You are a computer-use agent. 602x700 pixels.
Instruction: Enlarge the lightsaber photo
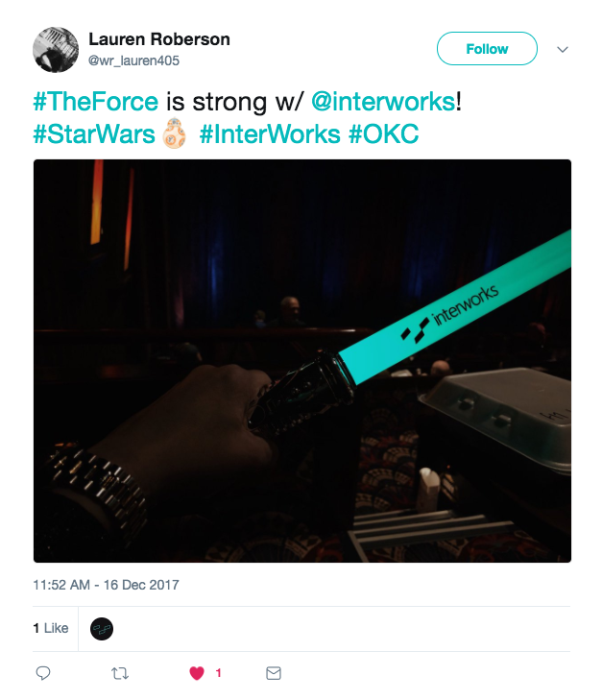302,360
